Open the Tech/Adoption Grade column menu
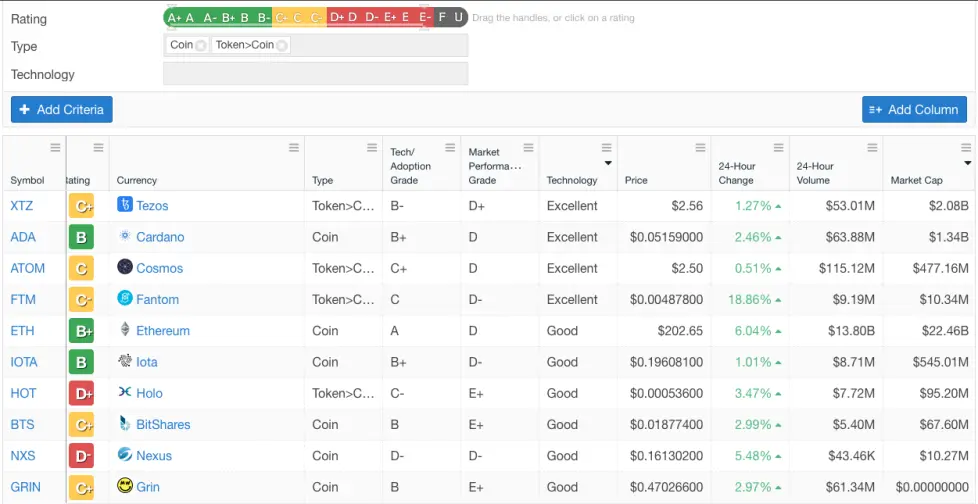This screenshot has width=978, height=504. pyautogui.click(x=450, y=148)
